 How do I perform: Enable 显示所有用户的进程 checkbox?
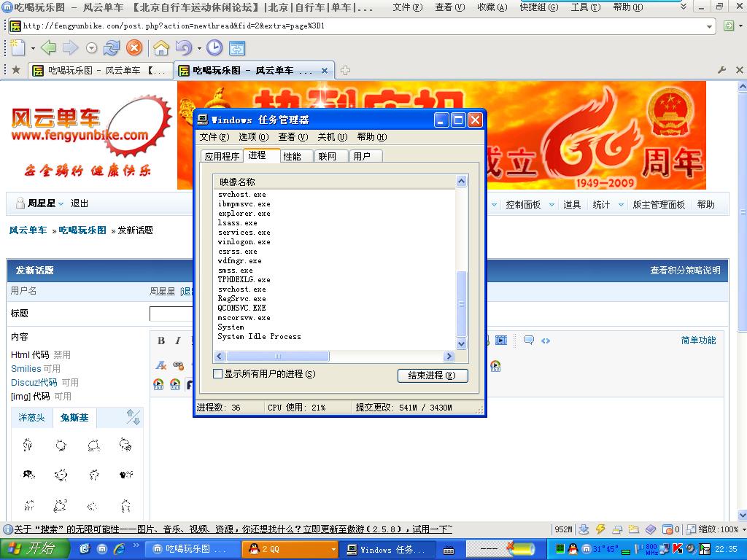point(217,374)
